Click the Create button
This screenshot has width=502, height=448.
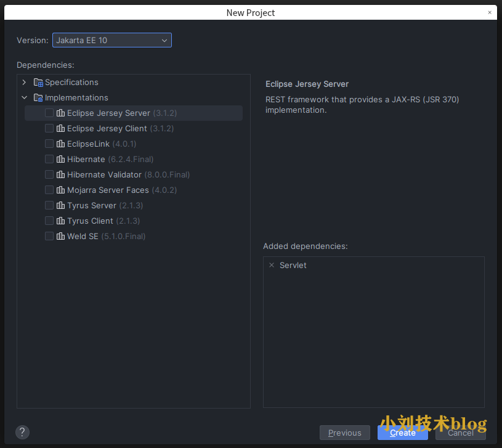point(402,433)
